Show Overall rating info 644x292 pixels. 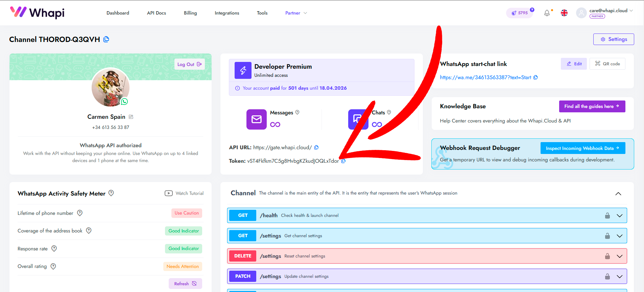click(x=53, y=266)
